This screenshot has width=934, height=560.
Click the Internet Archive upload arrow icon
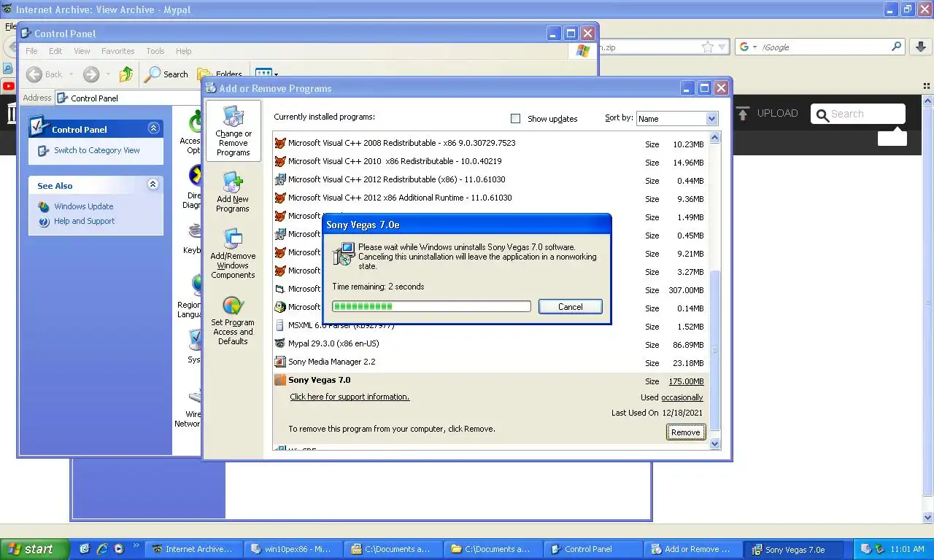[743, 113]
